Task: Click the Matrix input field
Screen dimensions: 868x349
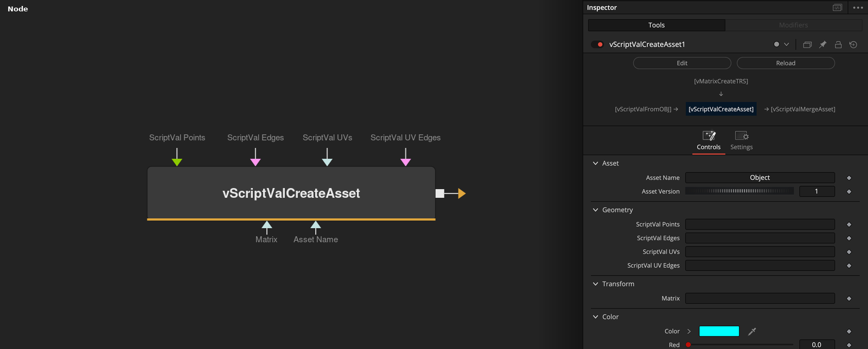Action: [x=760, y=299]
